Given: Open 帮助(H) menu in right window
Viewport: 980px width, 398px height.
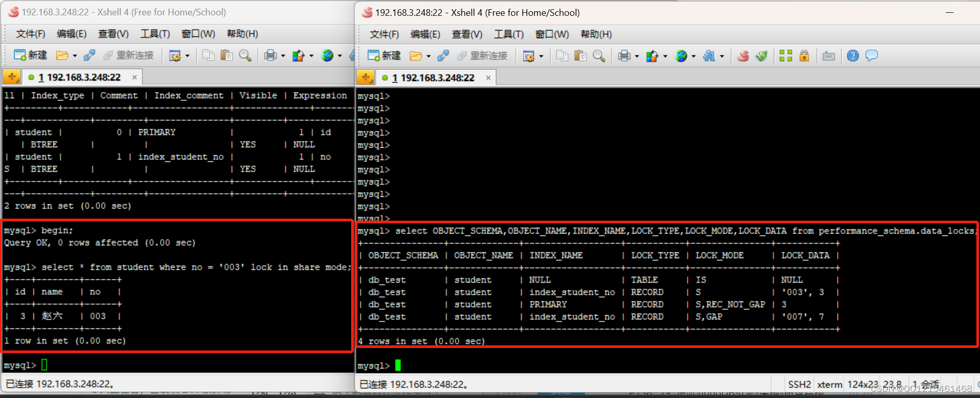Looking at the screenshot, I should [x=596, y=34].
